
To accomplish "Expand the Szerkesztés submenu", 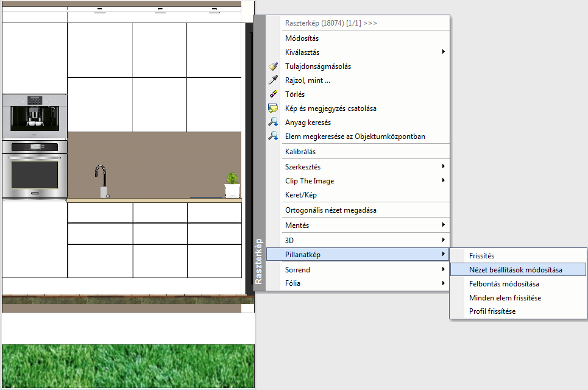I will tap(443, 166).
